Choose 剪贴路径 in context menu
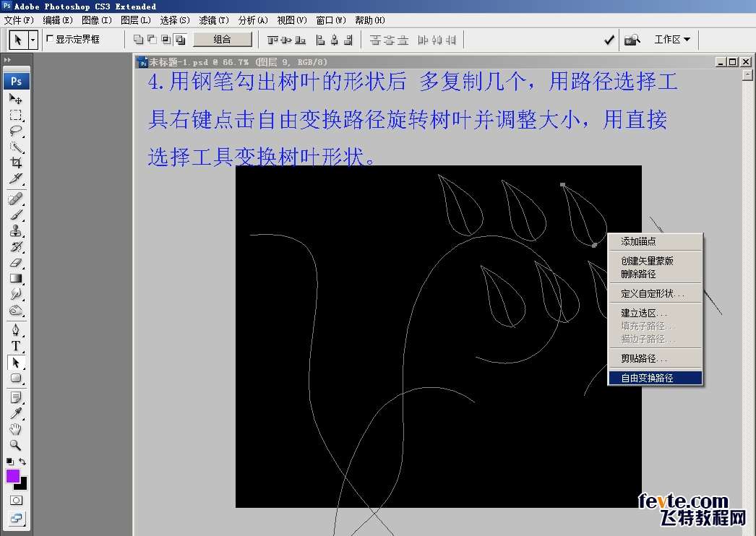This screenshot has width=756, height=536. [656, 358]
